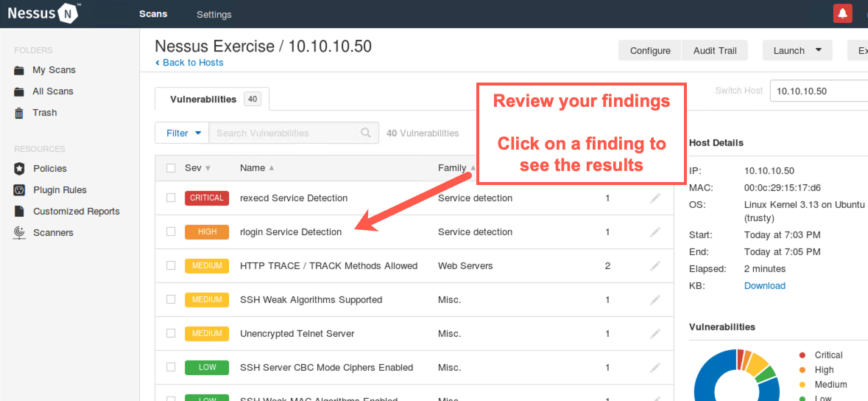Click the Customized Reports sidebar entry
This screenshot has height=401, width=868.
pyautogui.click(x=77, y=212)
